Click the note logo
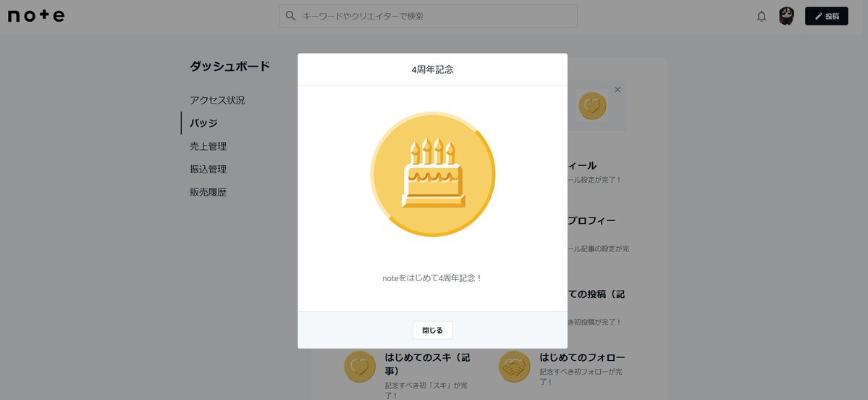 click(x=36, y=16)
